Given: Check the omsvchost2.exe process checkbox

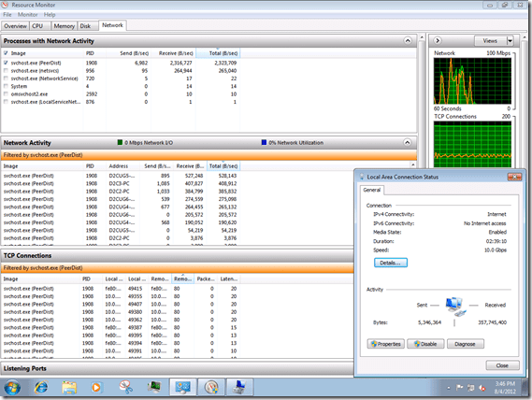Looking at the screenshot, I should (6, 94).
